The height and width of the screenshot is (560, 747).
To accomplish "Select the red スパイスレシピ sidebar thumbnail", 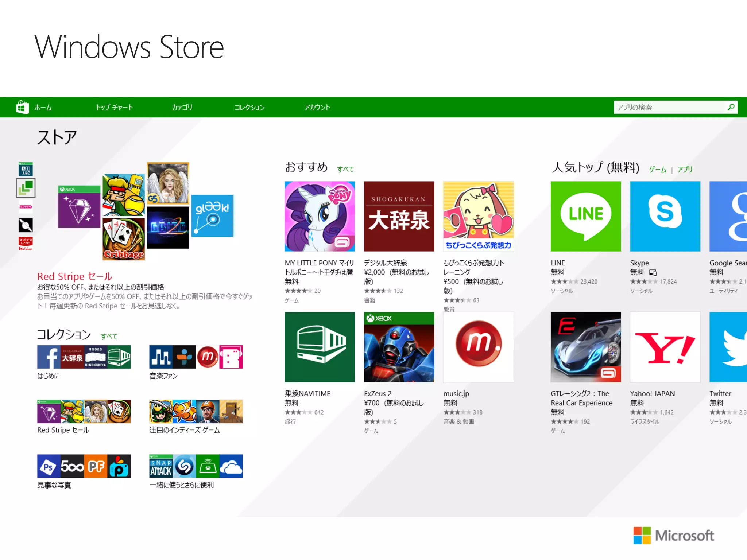I will pos(26,244).
